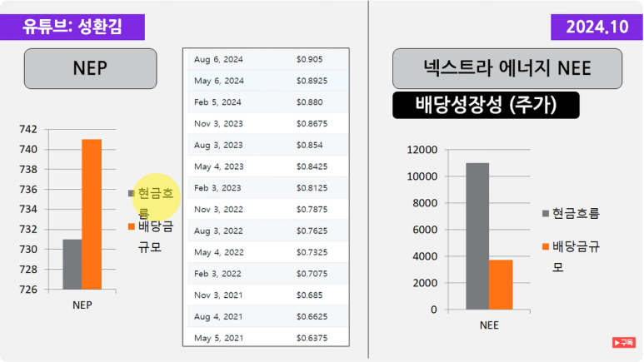Select the gray NEE cash flow bar
644x362 pixels.
pos(477,236)
